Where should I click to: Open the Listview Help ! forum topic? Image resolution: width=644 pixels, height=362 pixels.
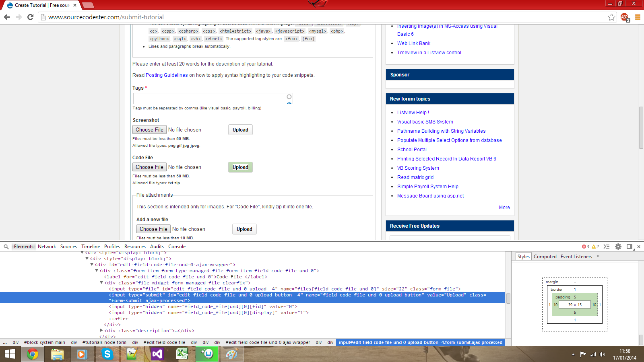tap(413, 113)
